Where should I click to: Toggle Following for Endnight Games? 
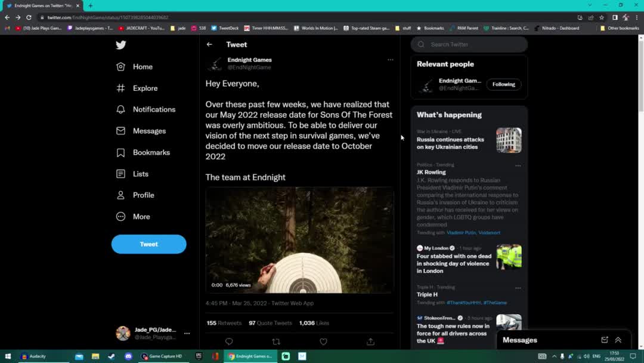pos(503,84)
